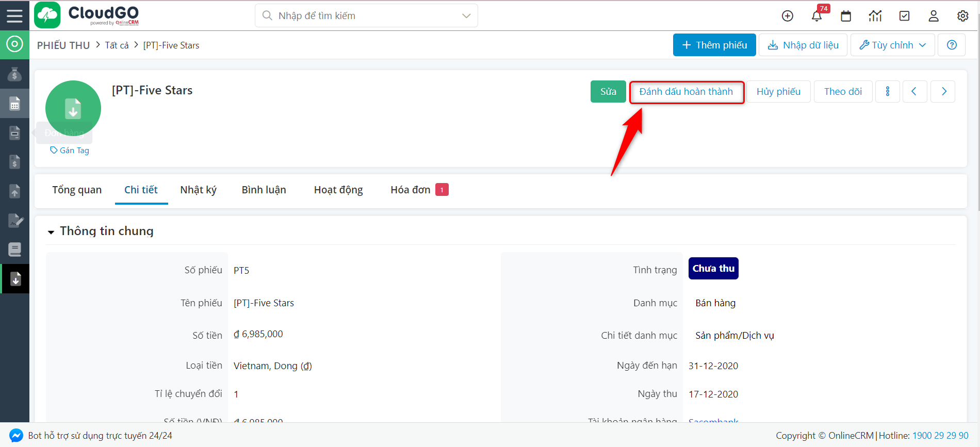Click the Chưa thu status badge
Screen dimensions: 980x447
coord(713,269)
